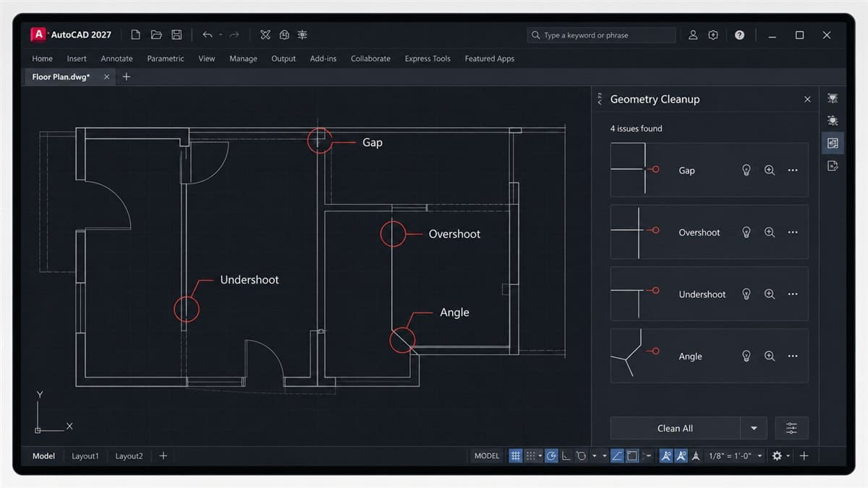The height and width of the screenshot is (488, 868).
Task: Toggle the grid display in the status bar
Action: pyautogui.click(x=515, y=456)
